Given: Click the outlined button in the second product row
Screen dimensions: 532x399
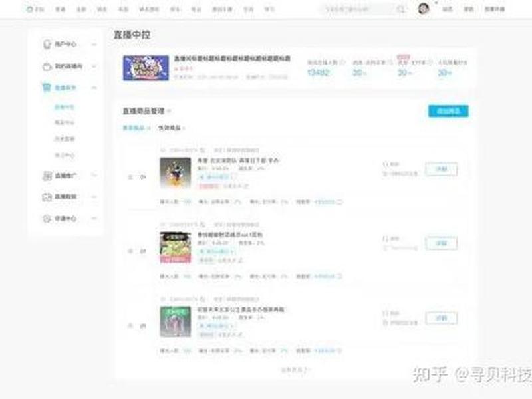Looking at the screenshot, I should (x=441, y=243).
